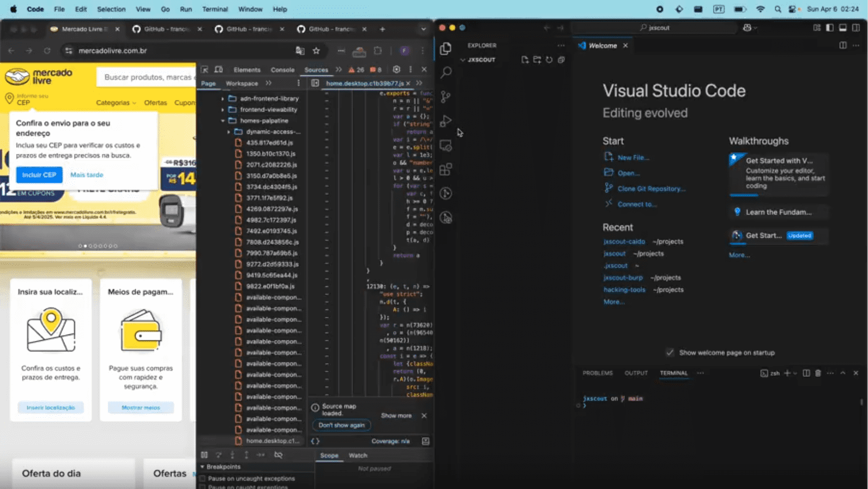Open Remote Explorer icon in VS Code activity bar

[446, 145]
